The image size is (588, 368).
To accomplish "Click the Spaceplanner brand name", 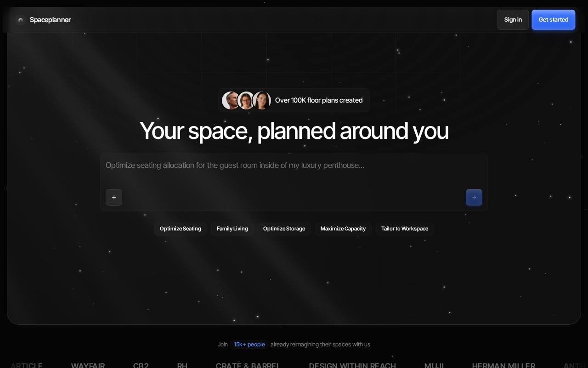I will click(x=51, y=20).
